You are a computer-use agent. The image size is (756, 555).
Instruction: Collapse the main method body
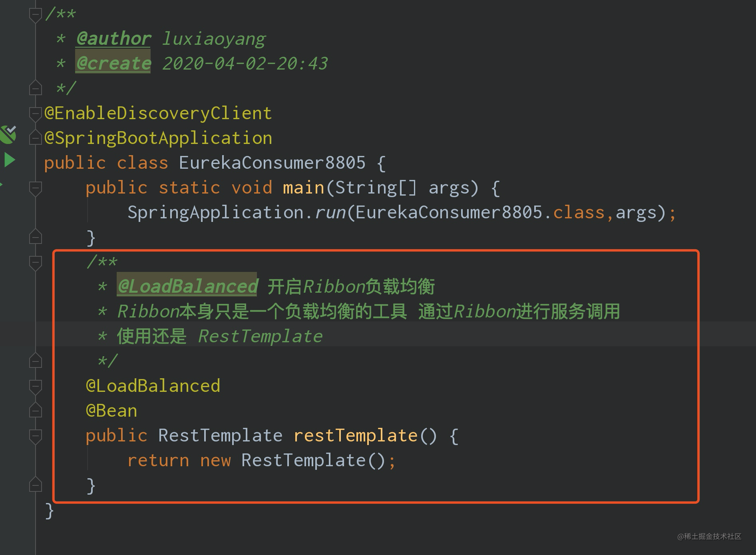click(36, 188)
